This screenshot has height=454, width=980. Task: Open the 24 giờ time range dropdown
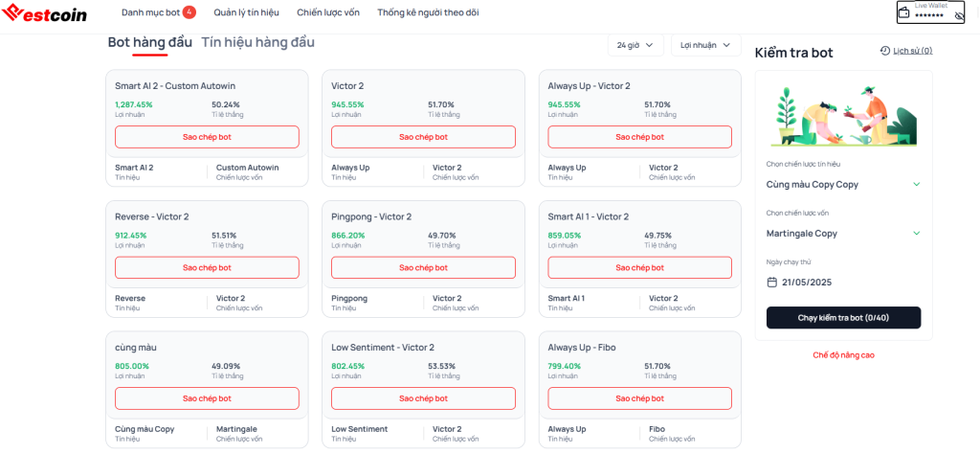pos(635,45)
